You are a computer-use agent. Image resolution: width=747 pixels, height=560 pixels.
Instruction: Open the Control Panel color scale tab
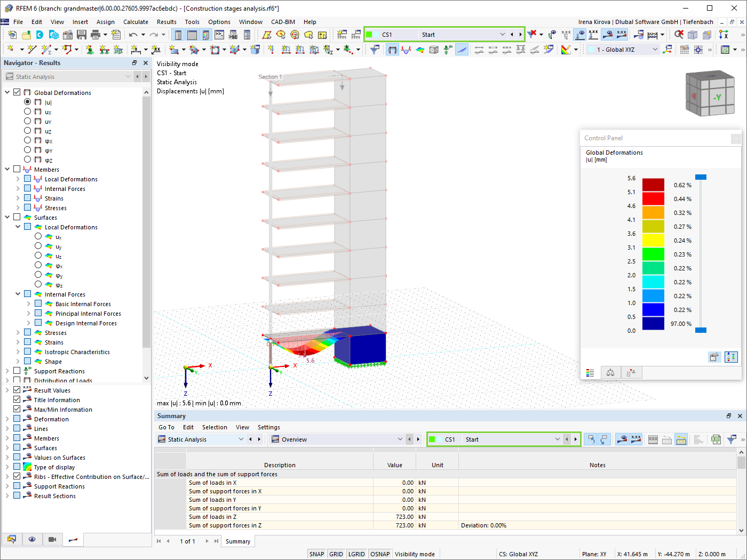(x=590, y=373)
